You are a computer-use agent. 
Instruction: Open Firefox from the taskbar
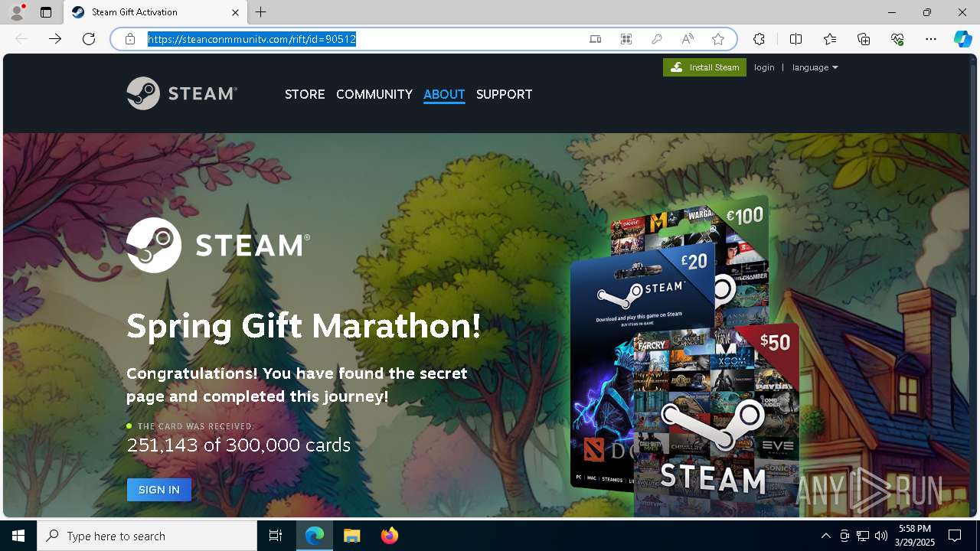(x=389, y=536)
